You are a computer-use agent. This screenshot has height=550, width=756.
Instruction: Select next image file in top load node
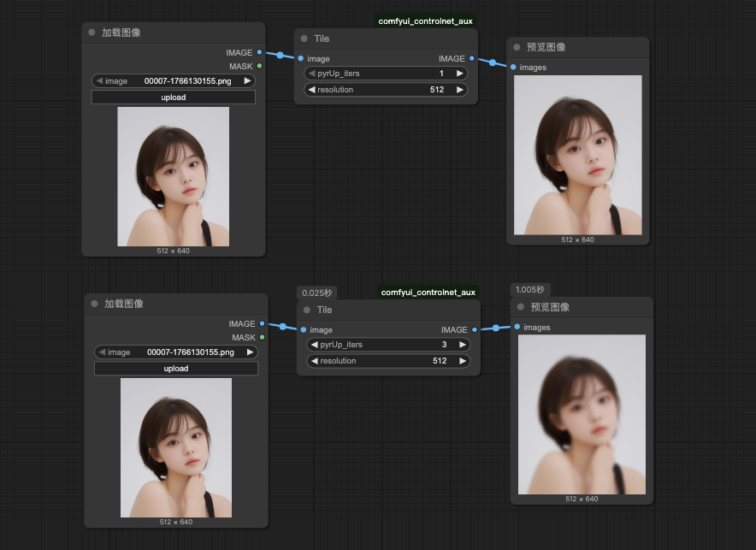pyautogui.click(x=247, y=81)
